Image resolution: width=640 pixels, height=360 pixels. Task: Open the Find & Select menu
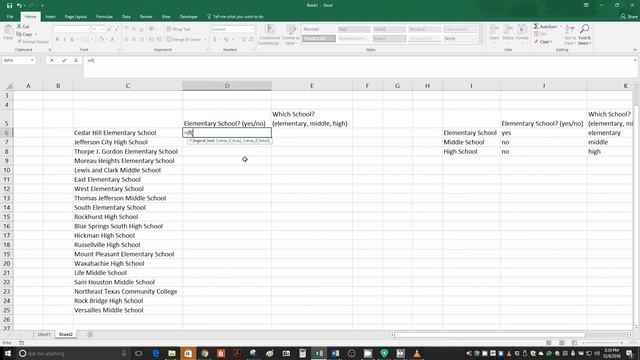click(x=584, y=35)
